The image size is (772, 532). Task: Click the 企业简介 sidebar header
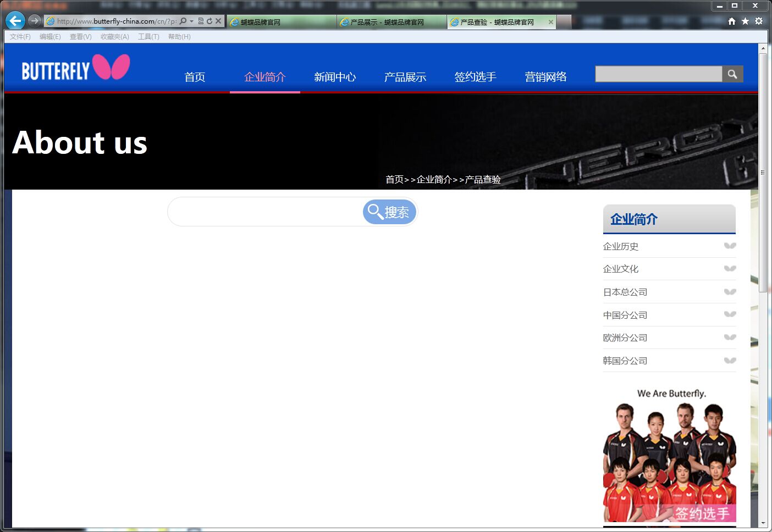669,219
